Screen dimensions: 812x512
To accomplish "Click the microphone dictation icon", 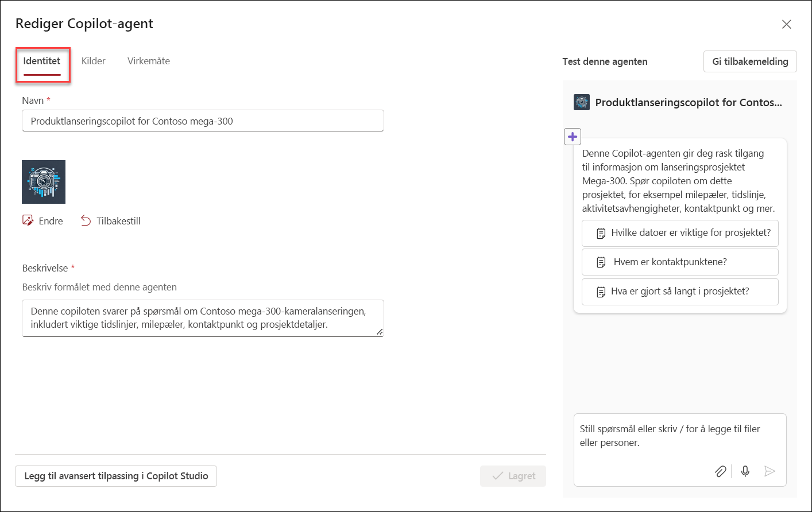I will 745,471.
